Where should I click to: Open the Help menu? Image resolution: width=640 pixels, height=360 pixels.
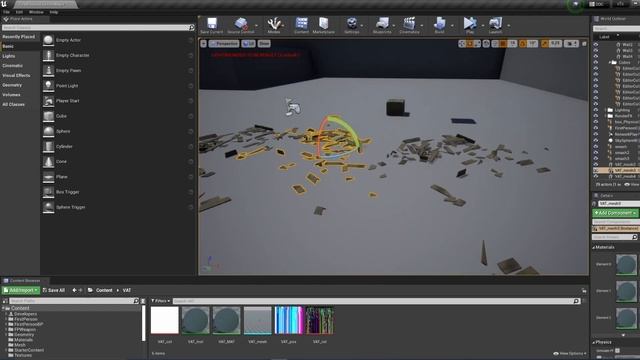54,12
